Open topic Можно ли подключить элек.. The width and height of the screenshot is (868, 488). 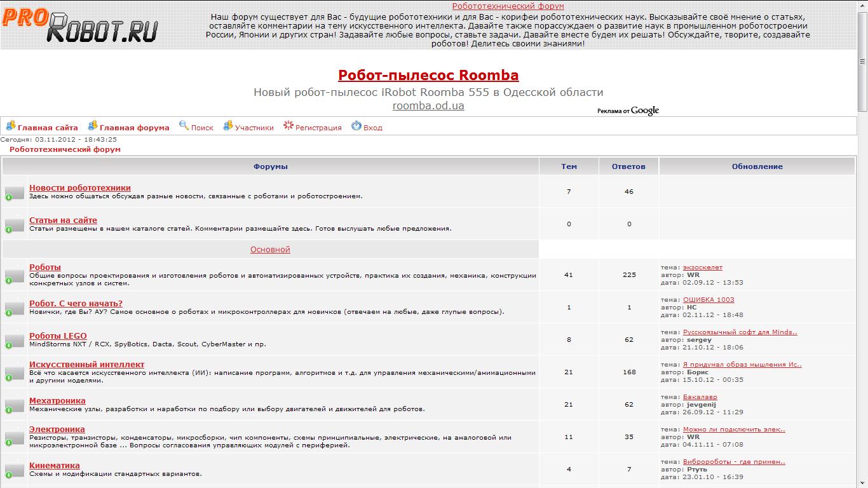click(x=734, y=430)
